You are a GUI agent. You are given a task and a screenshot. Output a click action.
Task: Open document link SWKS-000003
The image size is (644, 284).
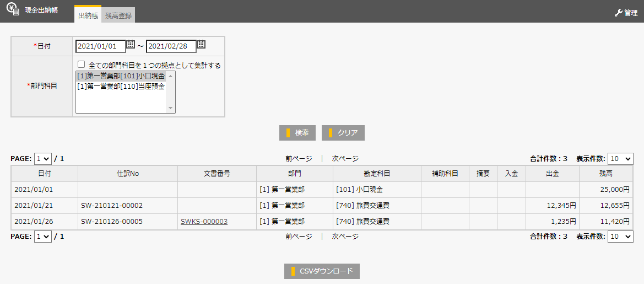tap(204, 222)
